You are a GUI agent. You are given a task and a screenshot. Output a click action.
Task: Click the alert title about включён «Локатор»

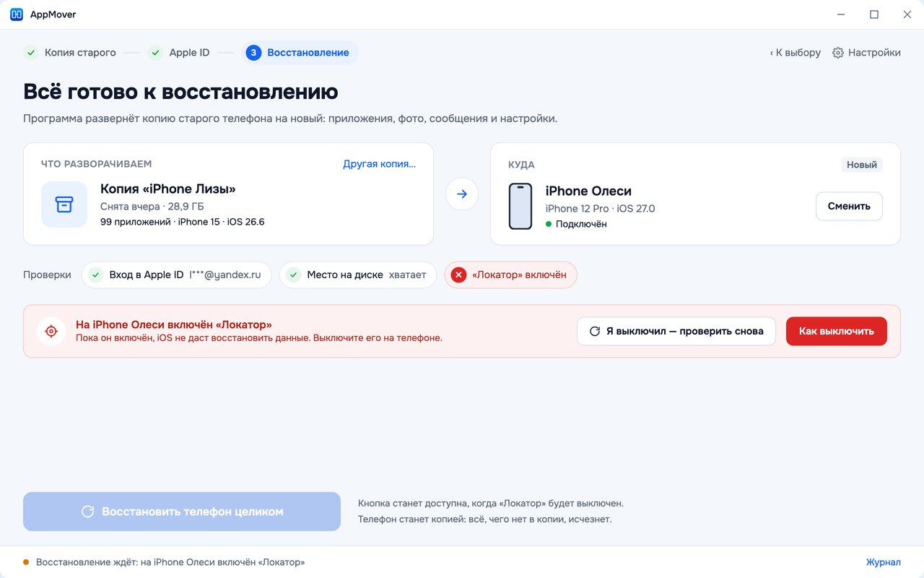coord(174,324)
